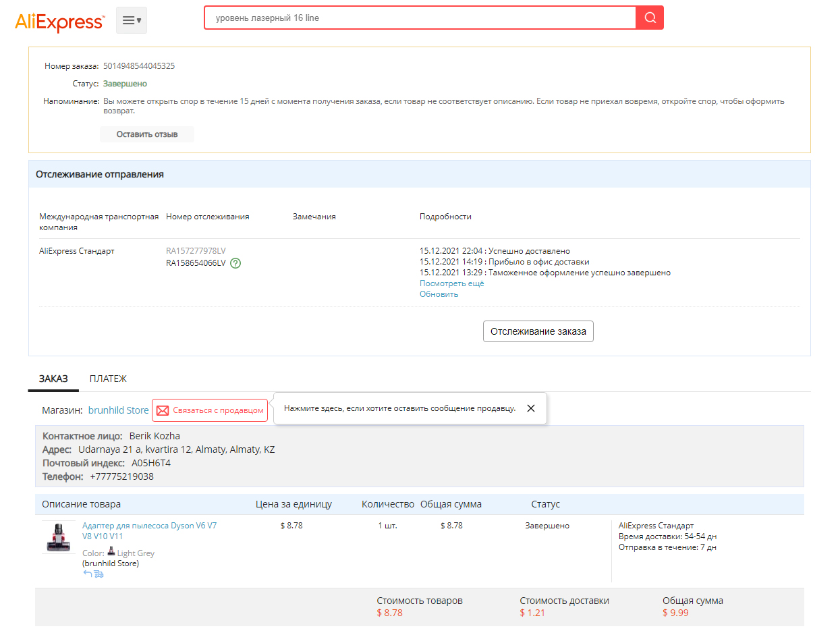Click the Light Grey color swatch image

click(111, 552)
